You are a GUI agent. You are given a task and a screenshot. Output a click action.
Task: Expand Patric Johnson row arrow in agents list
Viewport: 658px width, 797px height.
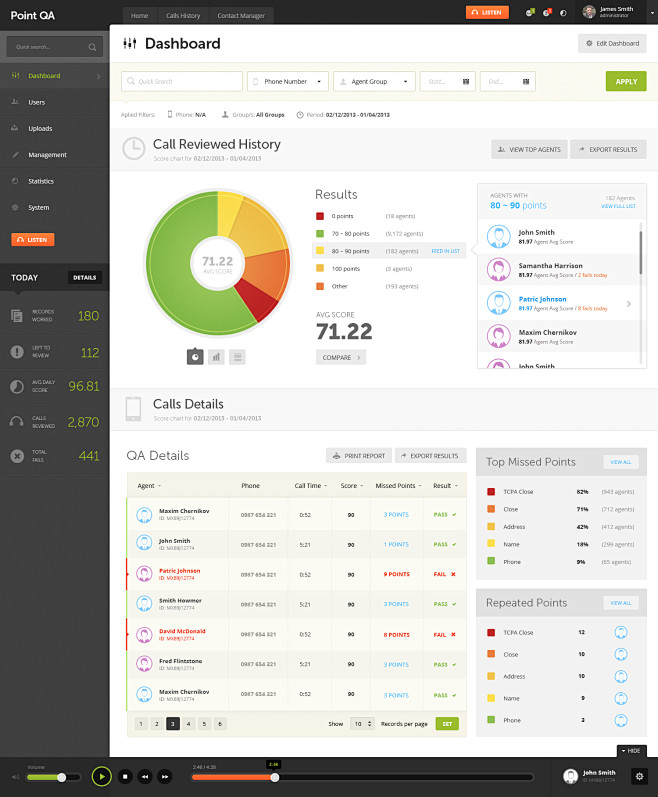[629, 303]
